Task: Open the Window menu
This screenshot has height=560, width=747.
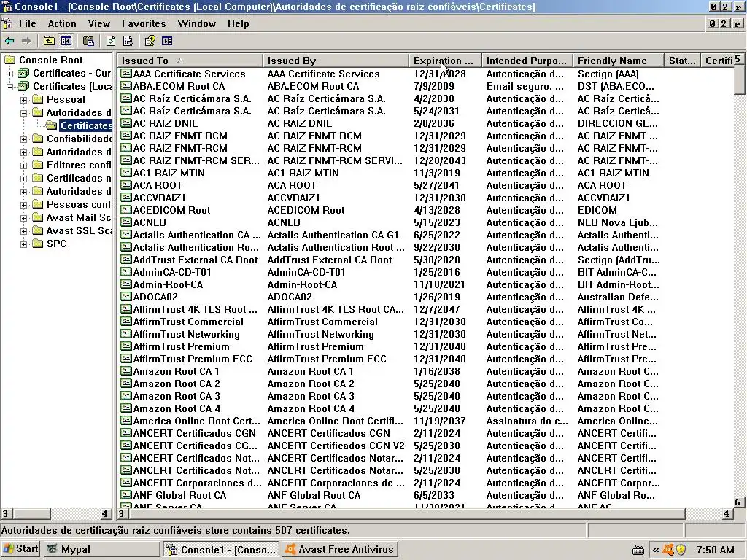Action: click(197, 23)
